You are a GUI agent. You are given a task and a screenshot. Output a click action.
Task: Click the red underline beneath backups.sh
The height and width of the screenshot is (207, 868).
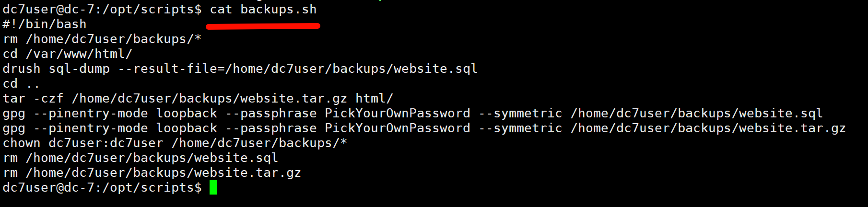point(263,26)
